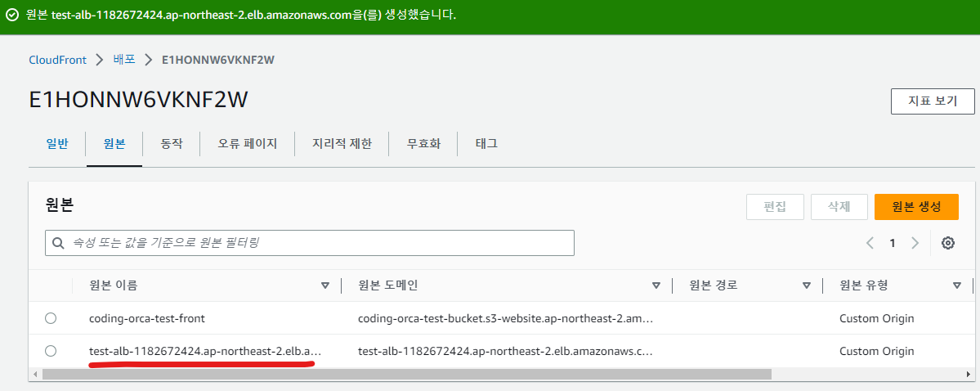Go to next page arrow
Viewport: 980px width, 391px height.
coord(915,244)
